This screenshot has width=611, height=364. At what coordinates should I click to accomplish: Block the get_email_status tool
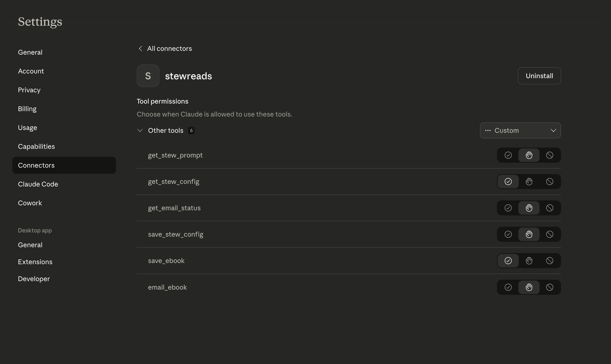click(550, 208)
